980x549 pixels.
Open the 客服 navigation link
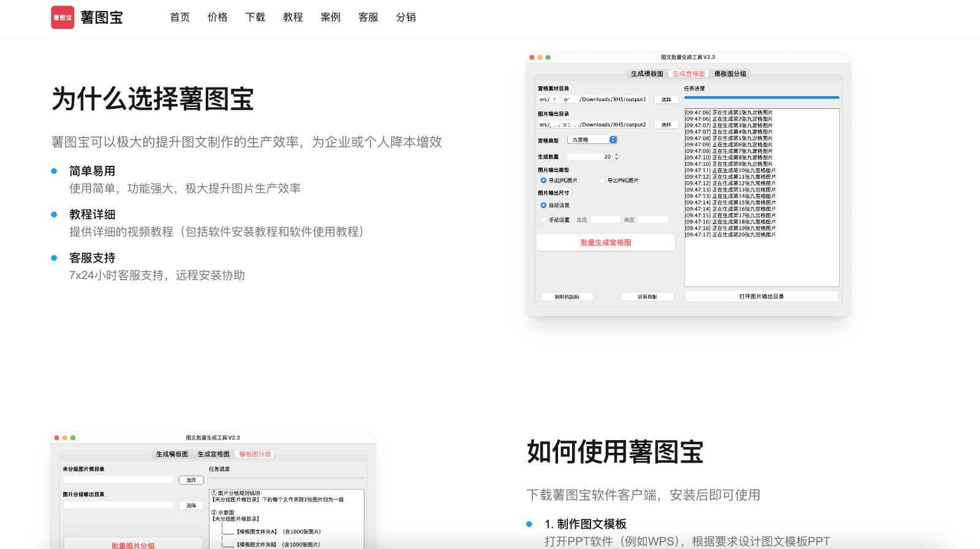point(368,17)
